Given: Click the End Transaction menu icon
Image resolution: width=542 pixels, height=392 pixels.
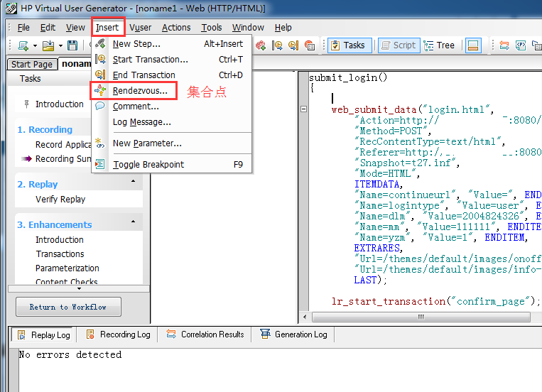Looking at the screenshot, I should coord(100,75).
